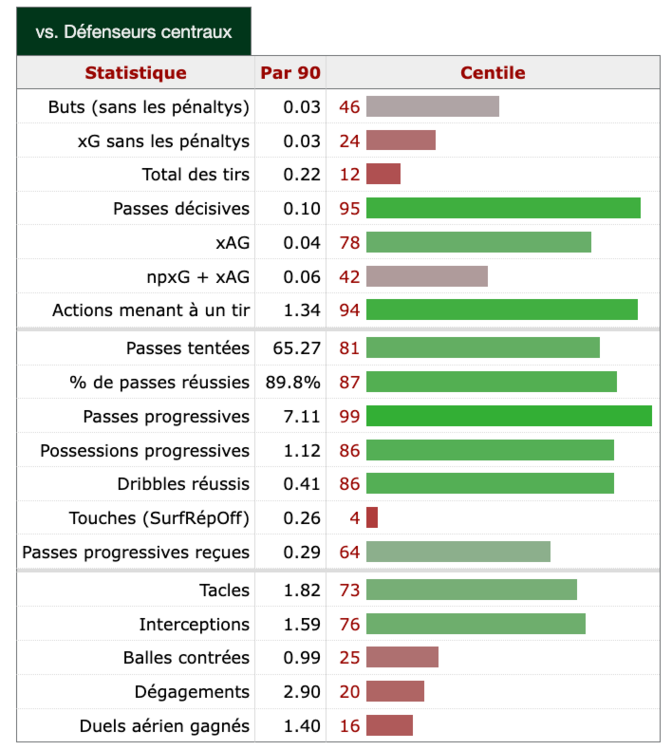The image size is (672, 750).
Task: Click the Touches (SurfRépOff) small red bar
Action: pos(372,518)
